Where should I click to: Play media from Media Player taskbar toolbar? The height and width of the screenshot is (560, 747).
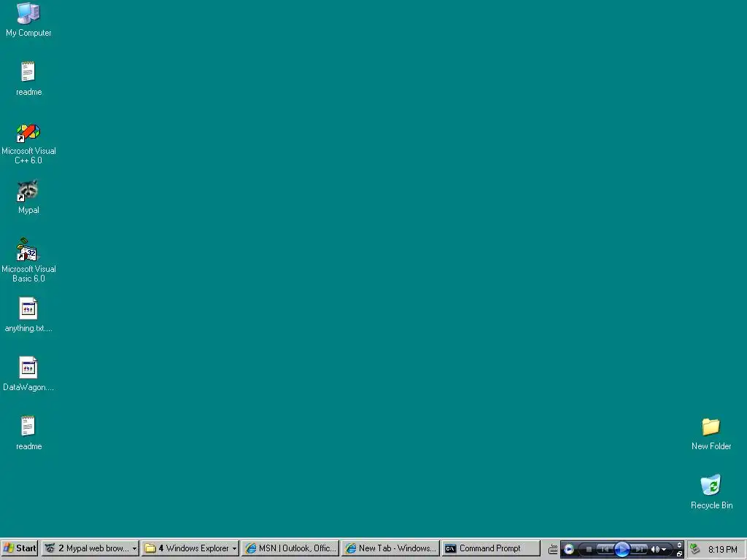(622, 550)
